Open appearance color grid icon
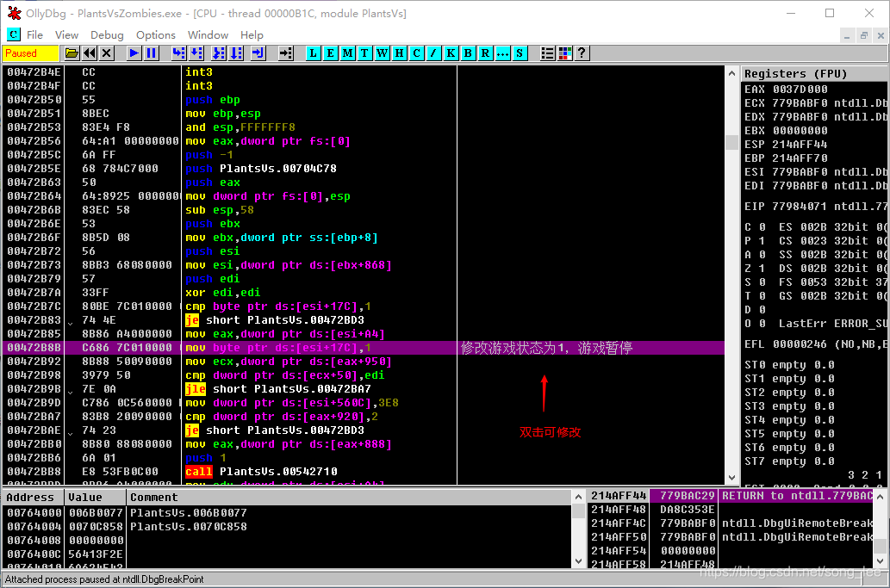 pyautogui.click(x=564, y=53)
